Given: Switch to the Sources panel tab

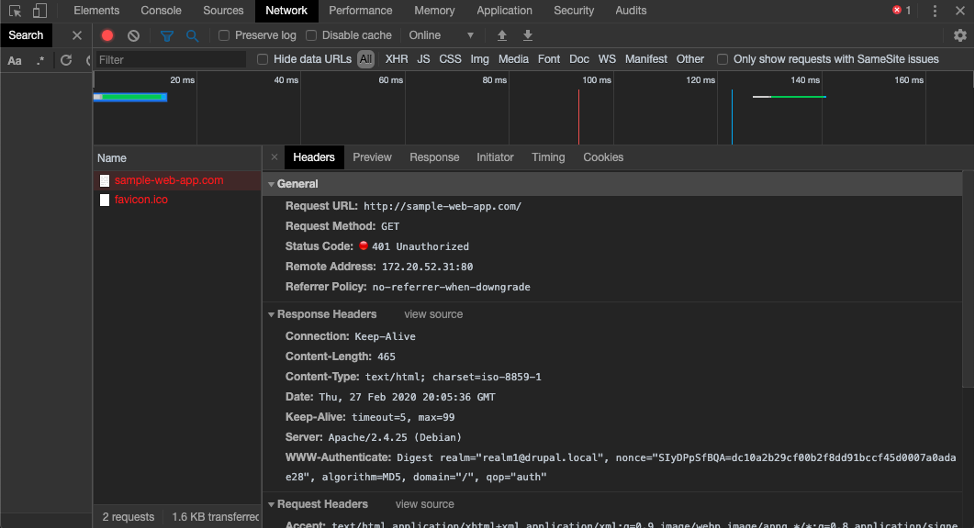Looking at the screenshot, I should click(x=223, y=11).
